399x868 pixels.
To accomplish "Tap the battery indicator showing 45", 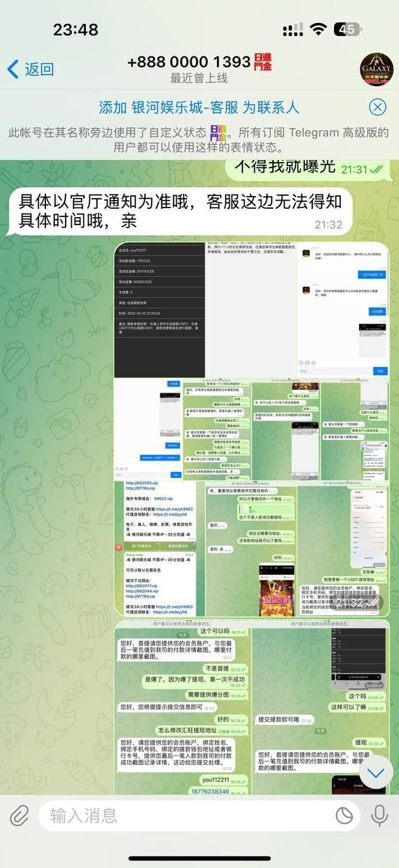I will [348, 29].
